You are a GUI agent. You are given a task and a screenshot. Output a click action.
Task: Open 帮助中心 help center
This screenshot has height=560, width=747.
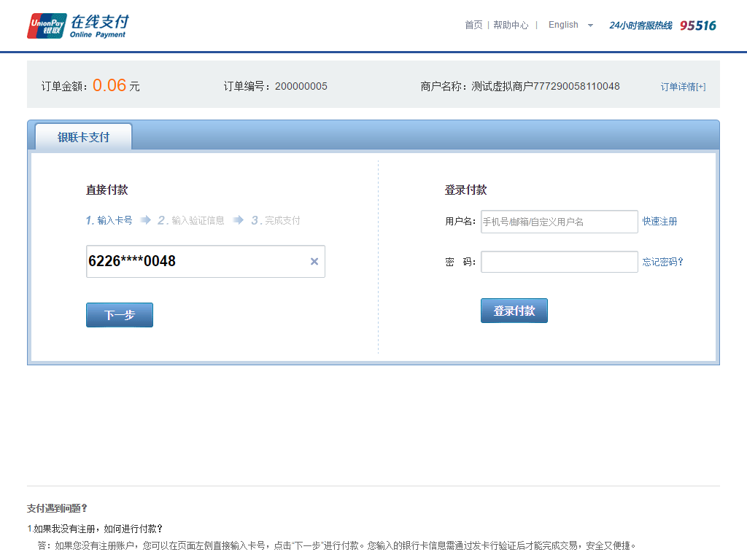511,25
